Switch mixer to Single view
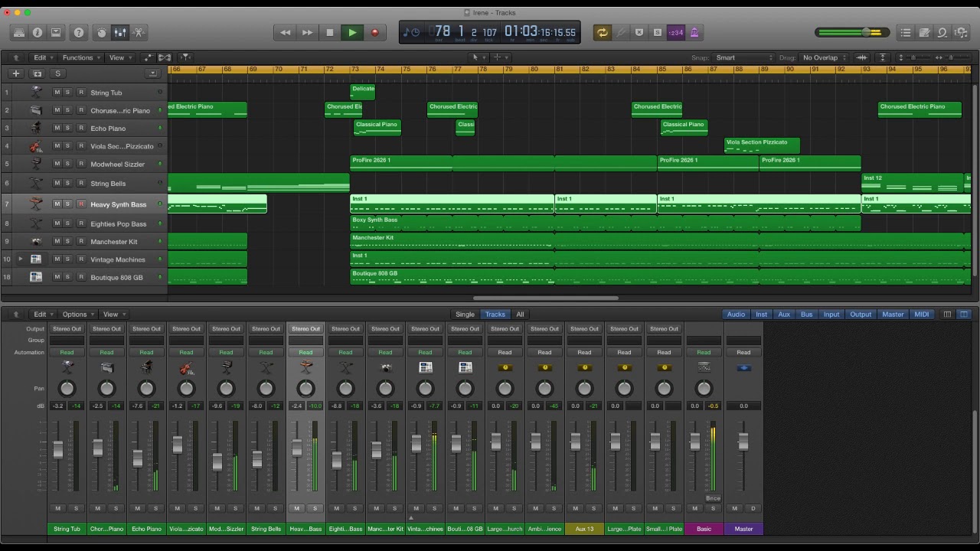The image size is (980, 551). coord(465,315)
